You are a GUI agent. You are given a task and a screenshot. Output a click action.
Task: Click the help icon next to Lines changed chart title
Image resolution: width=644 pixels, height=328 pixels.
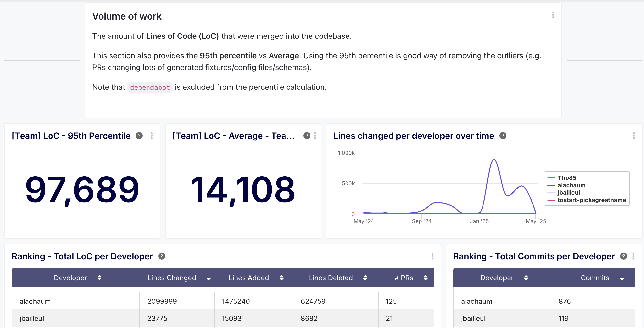(503, 136)
